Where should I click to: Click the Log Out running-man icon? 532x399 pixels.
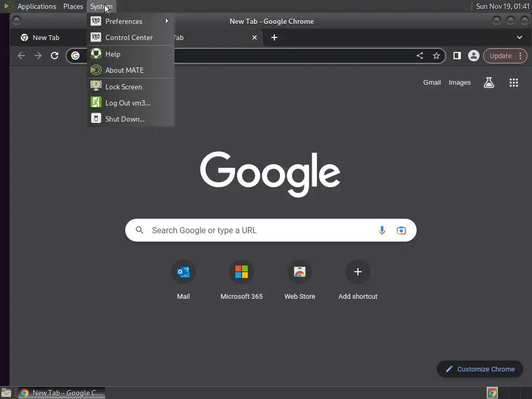pos(96,102)
